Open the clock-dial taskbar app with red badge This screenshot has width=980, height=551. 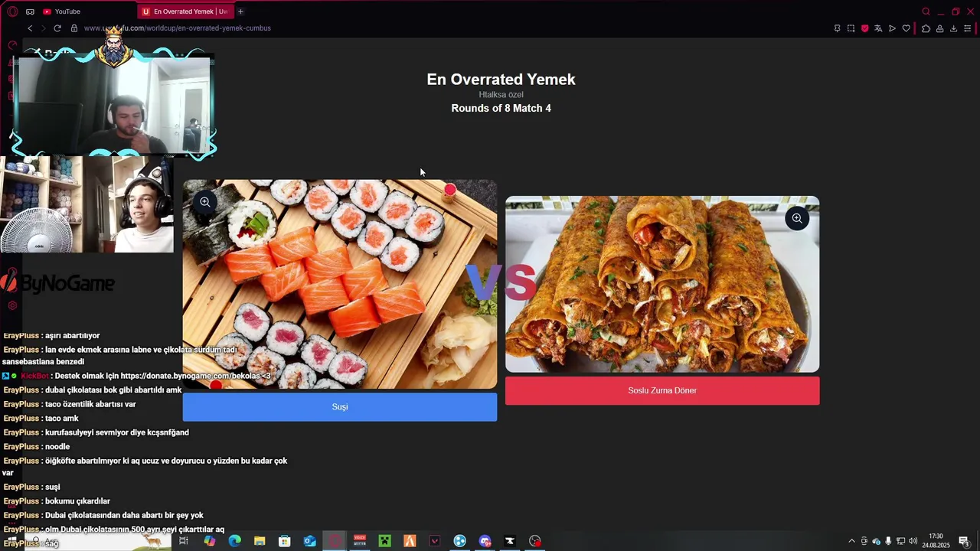[x=535, y=541]
